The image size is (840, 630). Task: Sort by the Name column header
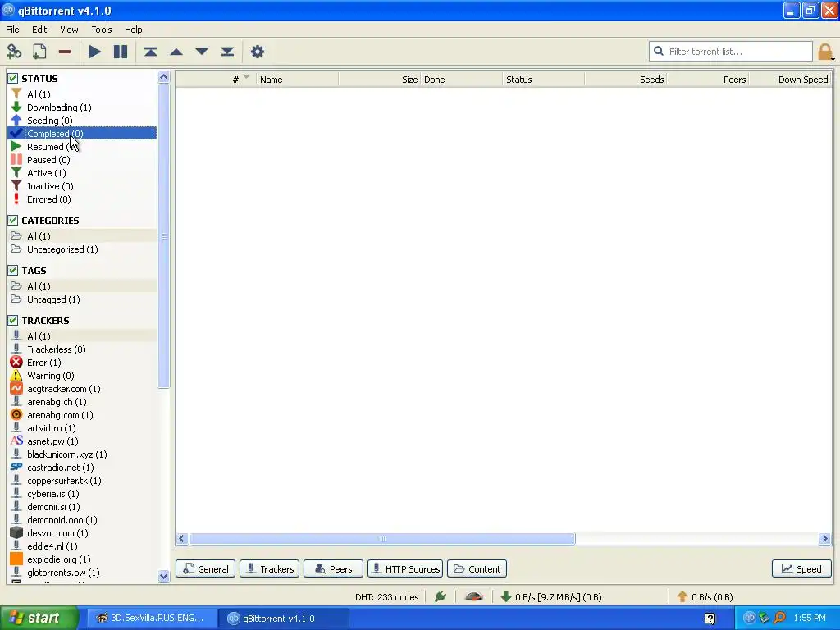(x=297, y=80)
